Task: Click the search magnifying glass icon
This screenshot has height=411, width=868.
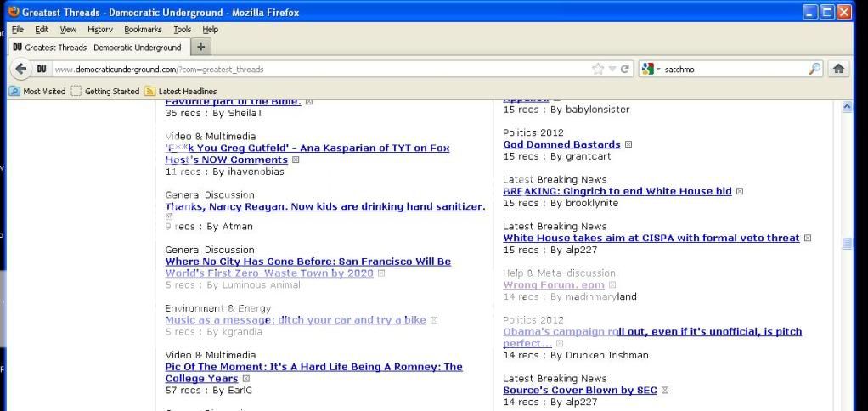Action: [x=814, y=69]
